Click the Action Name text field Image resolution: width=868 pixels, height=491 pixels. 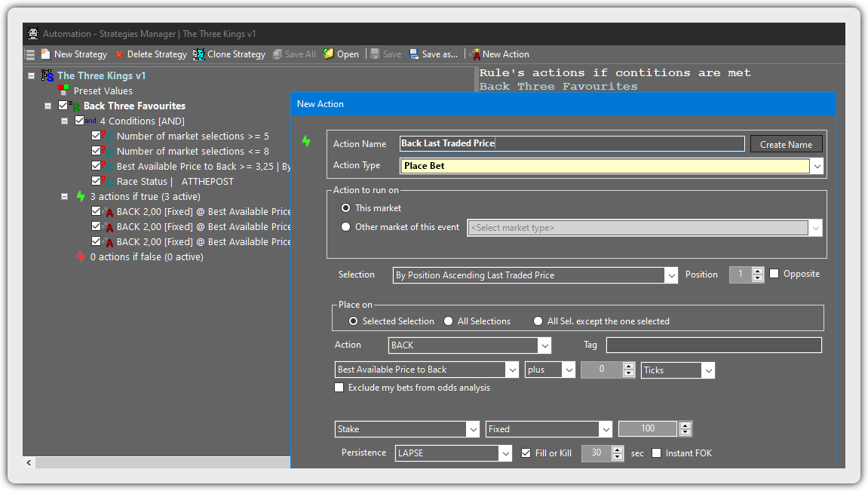[x=572, y=143]
